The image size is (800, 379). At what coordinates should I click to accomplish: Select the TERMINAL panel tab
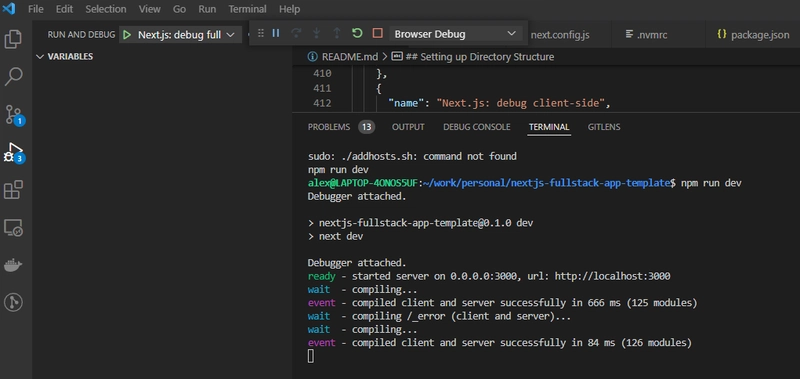coord(549,127)
